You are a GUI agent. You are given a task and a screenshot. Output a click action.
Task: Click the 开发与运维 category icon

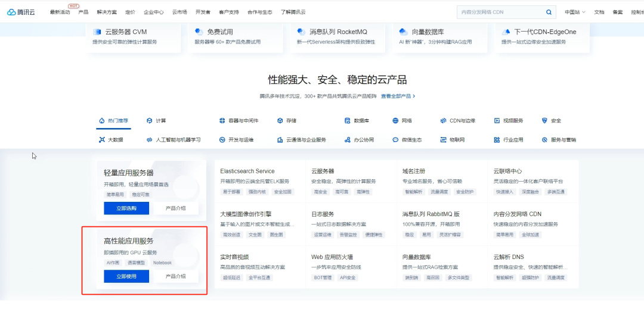[x=222, y=139]
